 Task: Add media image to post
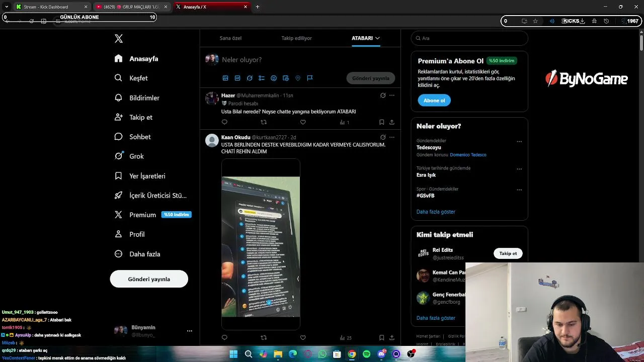point(225,78)
